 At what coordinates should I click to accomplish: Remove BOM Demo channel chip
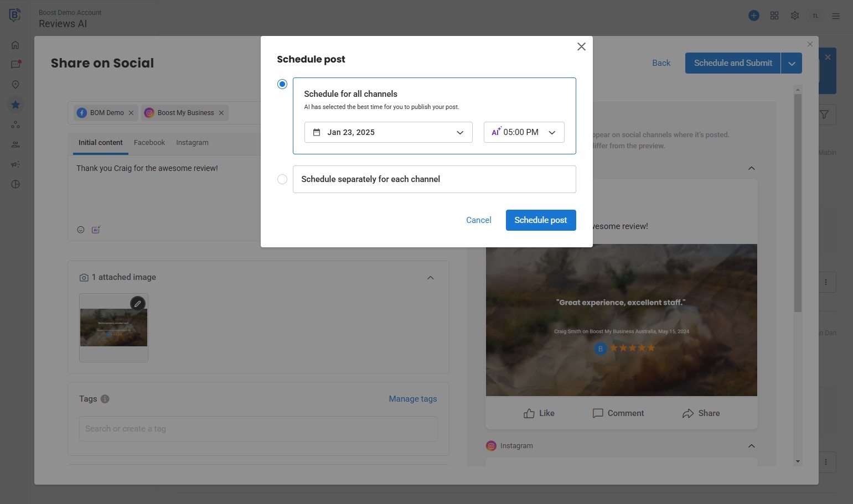coord(131,113)
